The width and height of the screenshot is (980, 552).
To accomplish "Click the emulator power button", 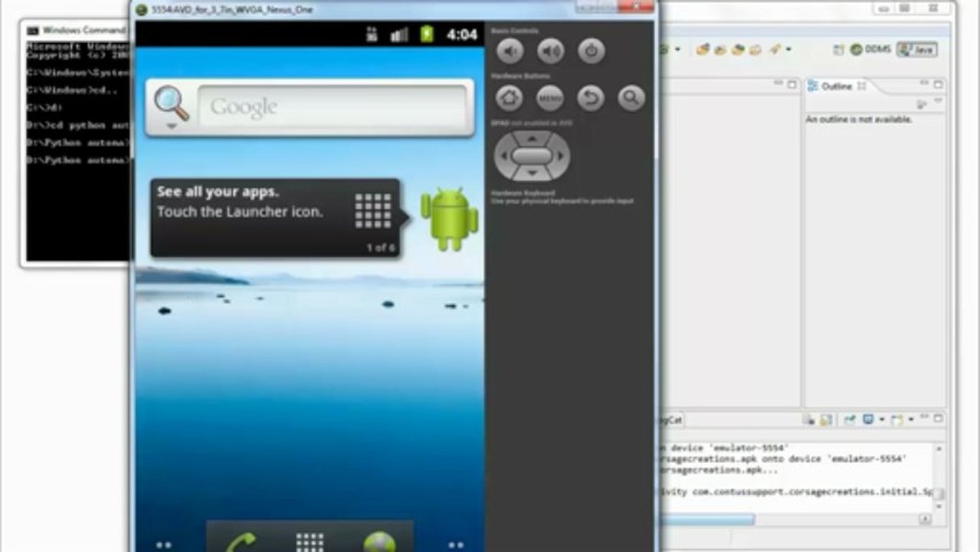I will [x=591, y=51].
